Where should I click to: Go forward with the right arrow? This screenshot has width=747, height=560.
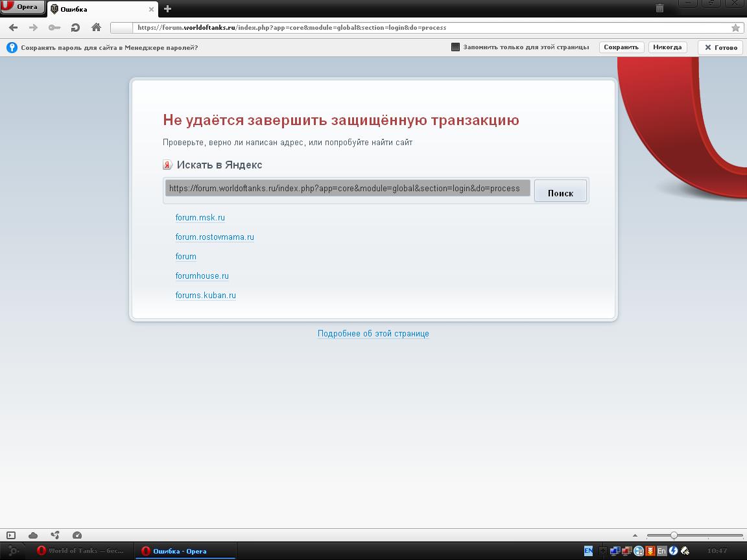click(x=33, y=28)
